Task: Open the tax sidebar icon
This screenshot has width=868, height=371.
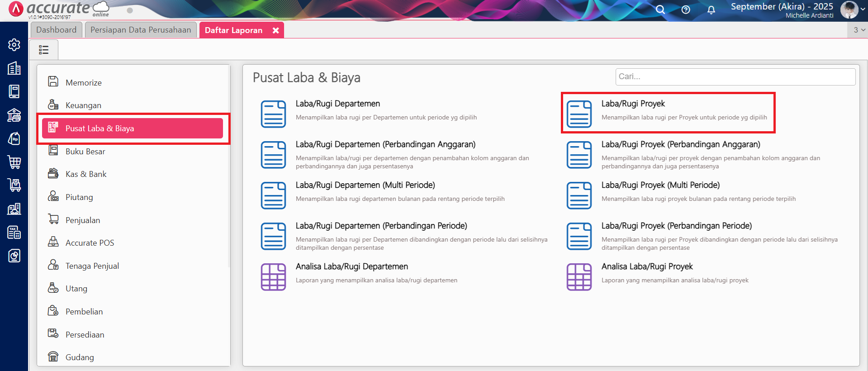Action: click(x=14, y=233)
